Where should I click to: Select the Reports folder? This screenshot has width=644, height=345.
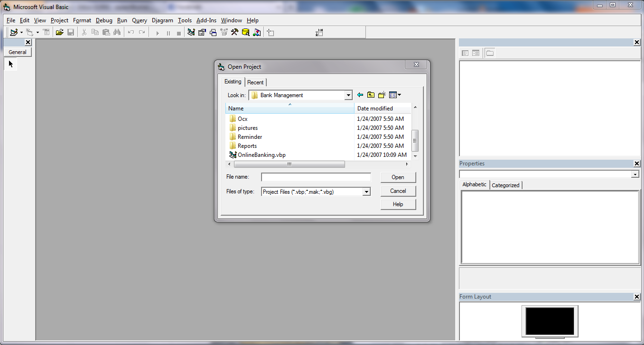pyautogui.click(x=243, y=146)
